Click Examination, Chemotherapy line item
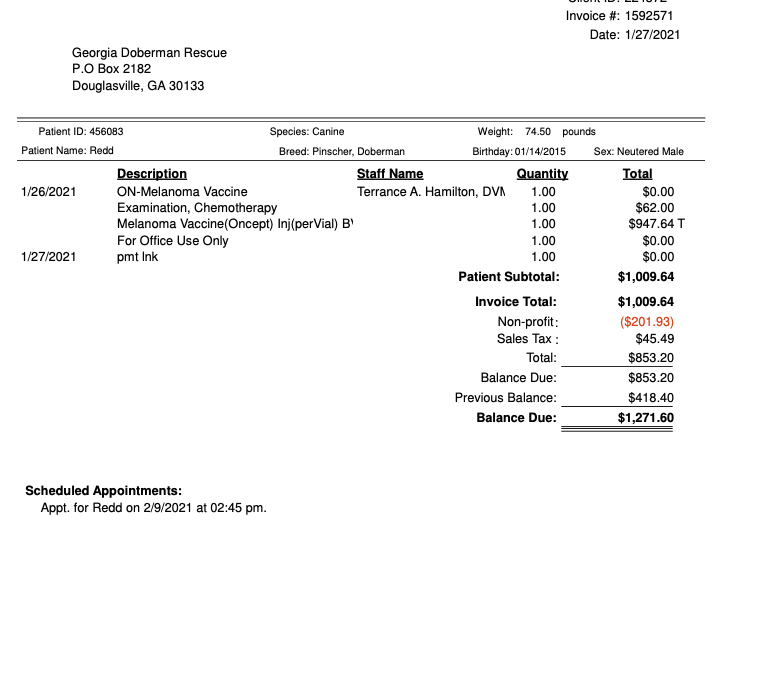The image size is (758, 675). [x=197, y=208]
